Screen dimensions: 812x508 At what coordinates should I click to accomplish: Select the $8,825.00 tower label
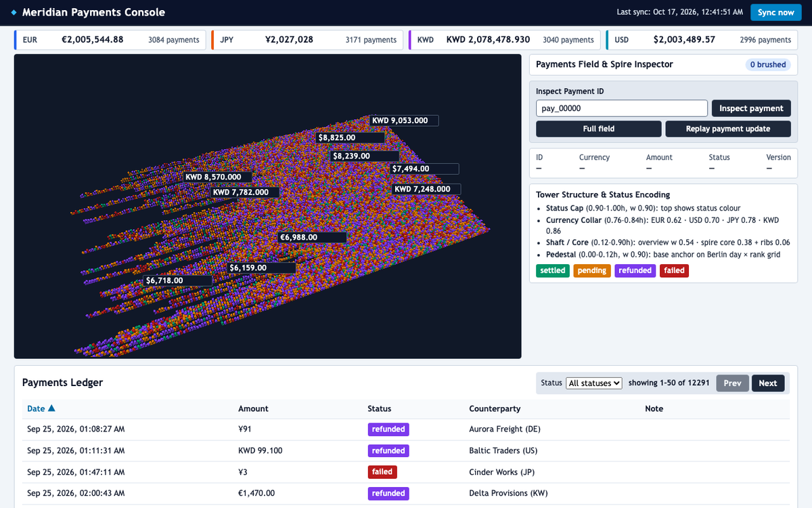[351, 137]
